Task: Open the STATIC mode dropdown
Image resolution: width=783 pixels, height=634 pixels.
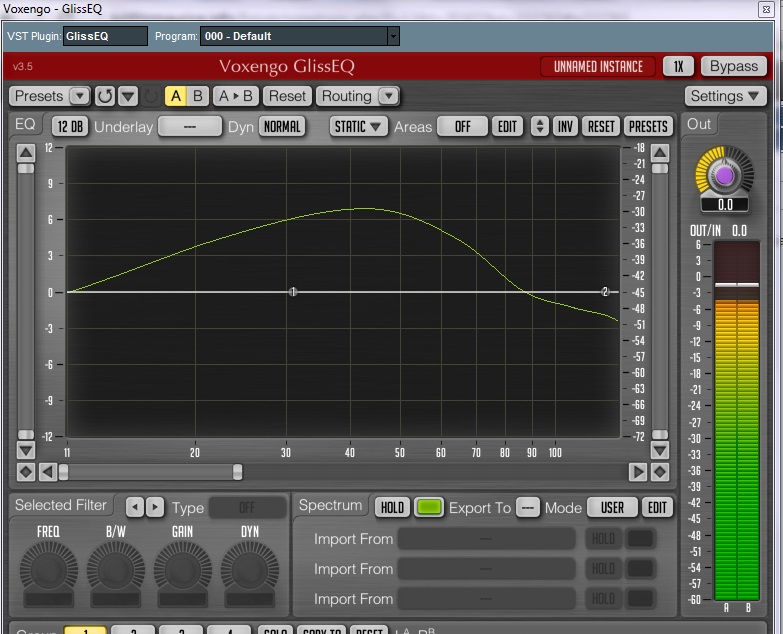Action: click(359, 127)
